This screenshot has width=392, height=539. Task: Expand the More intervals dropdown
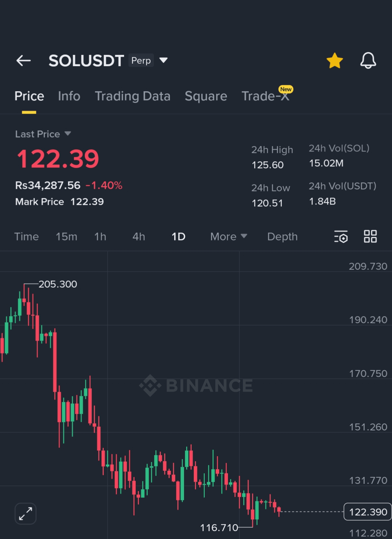pos(229,237)
